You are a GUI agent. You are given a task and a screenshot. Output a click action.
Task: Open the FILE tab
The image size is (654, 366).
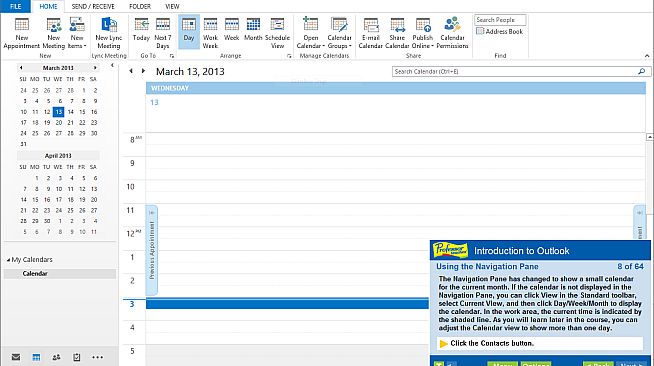tap(15, 6)
